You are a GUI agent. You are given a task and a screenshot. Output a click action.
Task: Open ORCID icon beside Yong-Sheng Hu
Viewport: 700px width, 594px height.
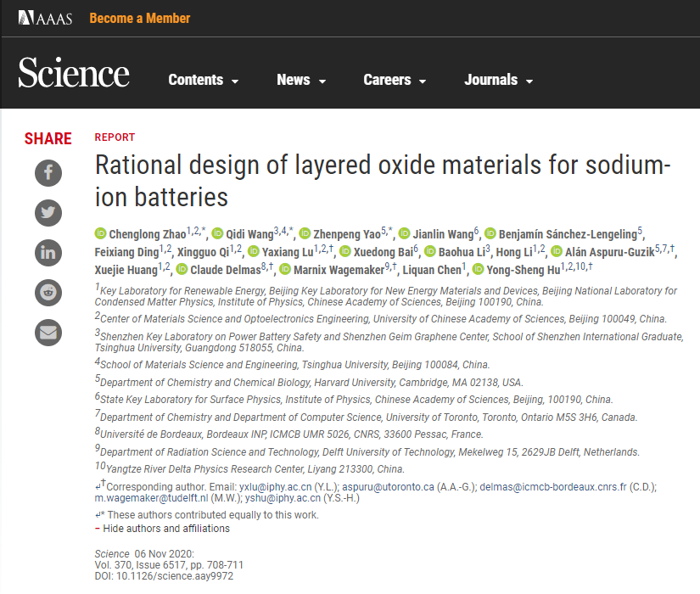479,270
